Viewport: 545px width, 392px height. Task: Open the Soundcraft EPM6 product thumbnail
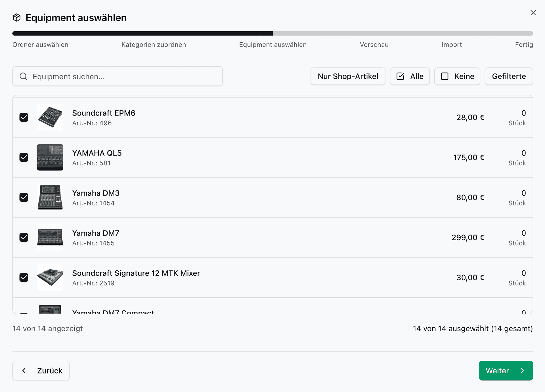(50, 117)
